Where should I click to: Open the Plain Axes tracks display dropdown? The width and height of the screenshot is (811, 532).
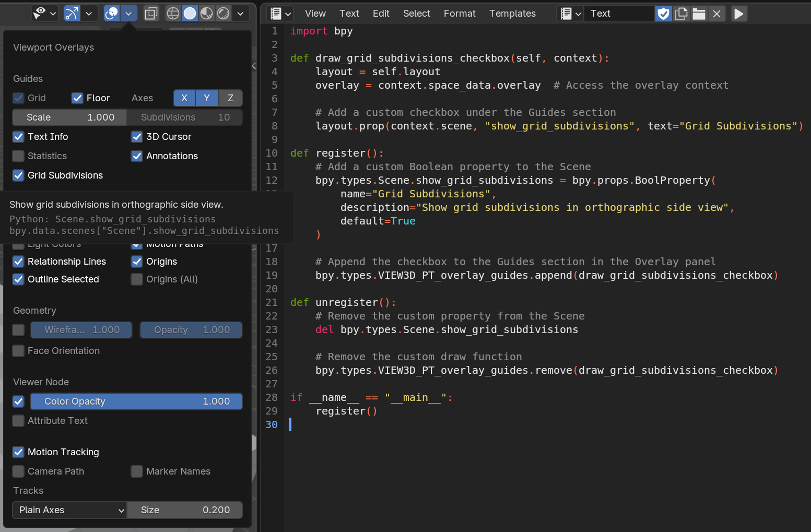click(69, 510)
